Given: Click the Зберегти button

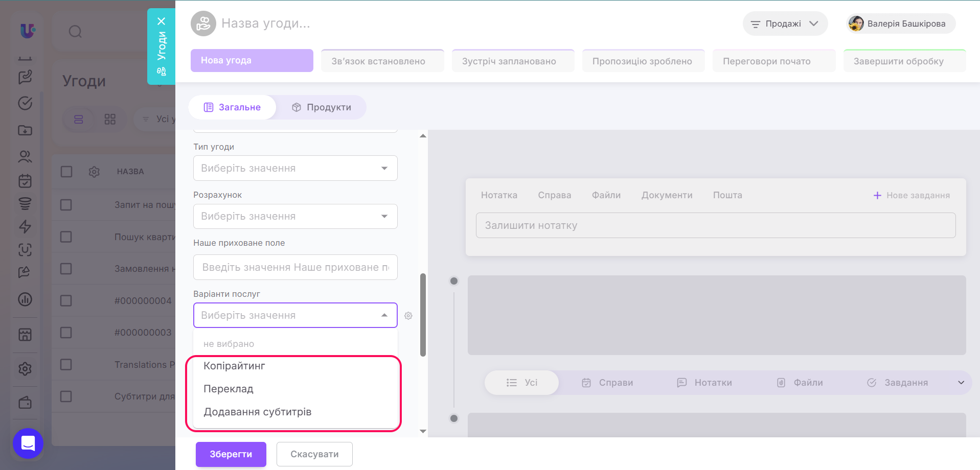Looking at the screenshot, I should pyautogui.click(x=231, y=454).
